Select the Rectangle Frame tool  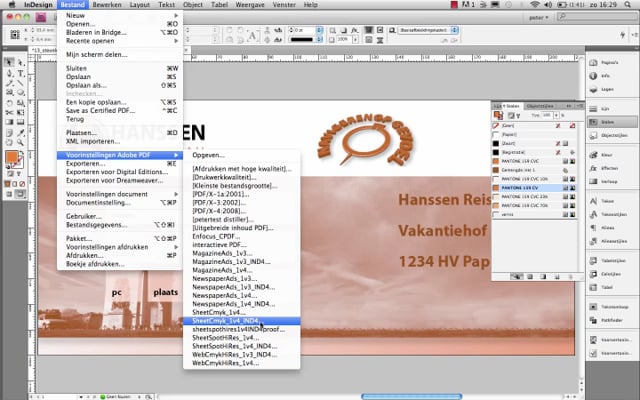tap(9, 93)
